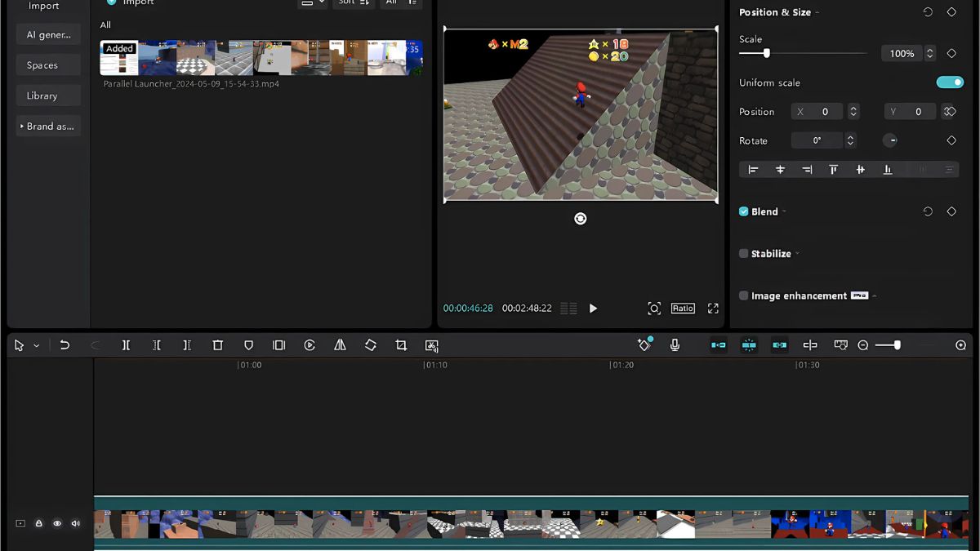Select the Crop tool
980x551 pixels.
401,345
